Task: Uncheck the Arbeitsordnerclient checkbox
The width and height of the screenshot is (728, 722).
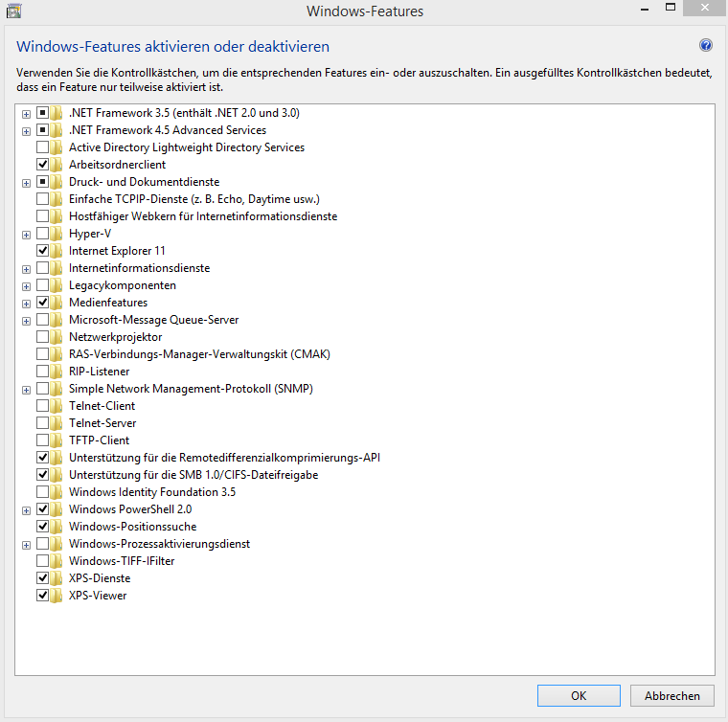Action: point(42,165)
